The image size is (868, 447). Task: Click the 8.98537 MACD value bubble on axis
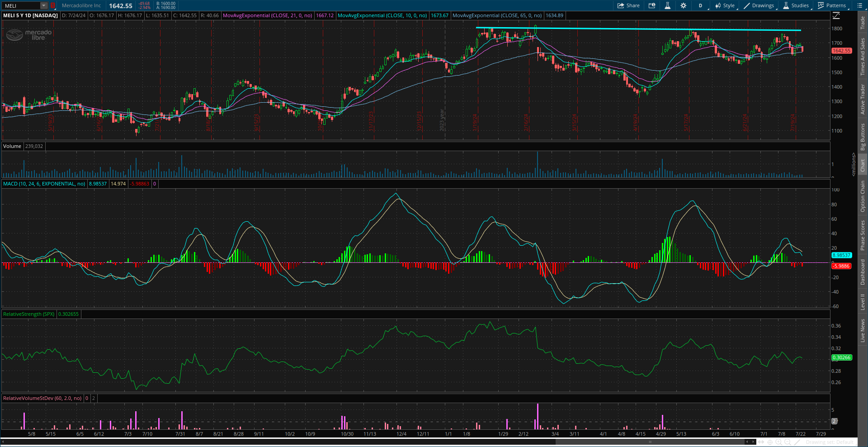[841, 255]
